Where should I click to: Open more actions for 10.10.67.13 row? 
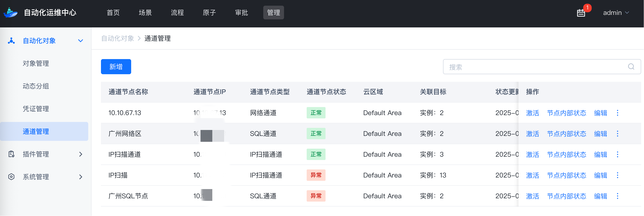pyautogui.click(x=618, y=113)
